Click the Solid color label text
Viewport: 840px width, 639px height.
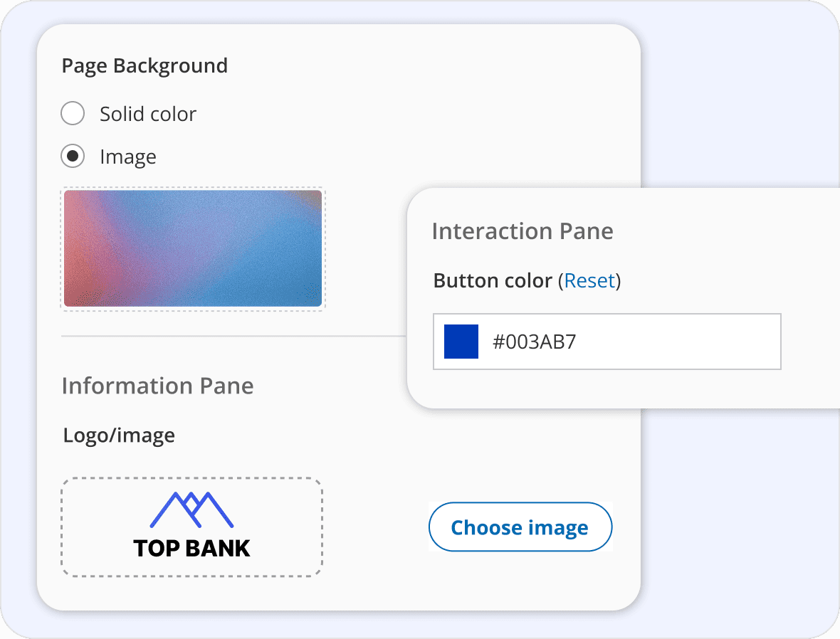point(148,114)
